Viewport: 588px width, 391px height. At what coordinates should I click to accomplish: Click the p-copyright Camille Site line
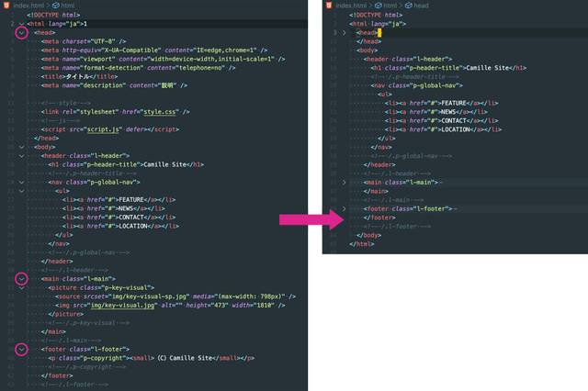click(152, 358)
